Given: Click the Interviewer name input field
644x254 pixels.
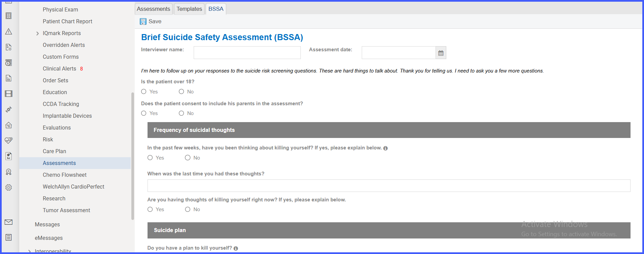Looking at the screenshot, I should 247,53.
